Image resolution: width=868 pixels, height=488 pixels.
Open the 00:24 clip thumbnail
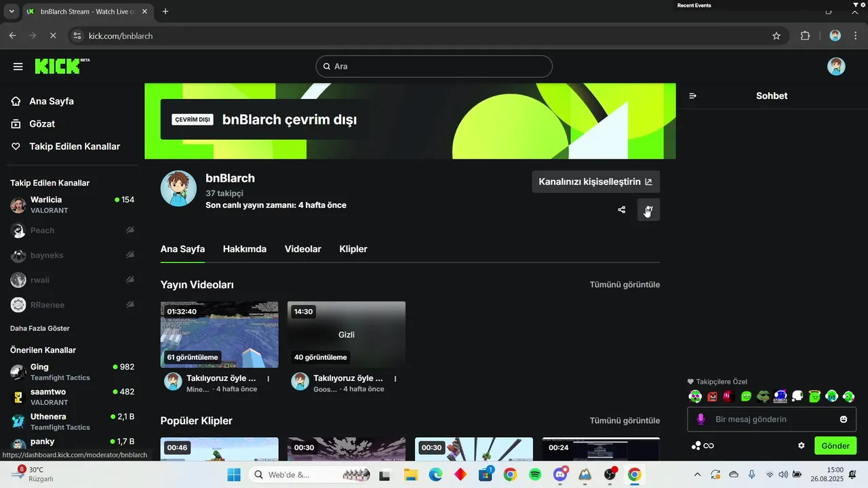(601, 449)
